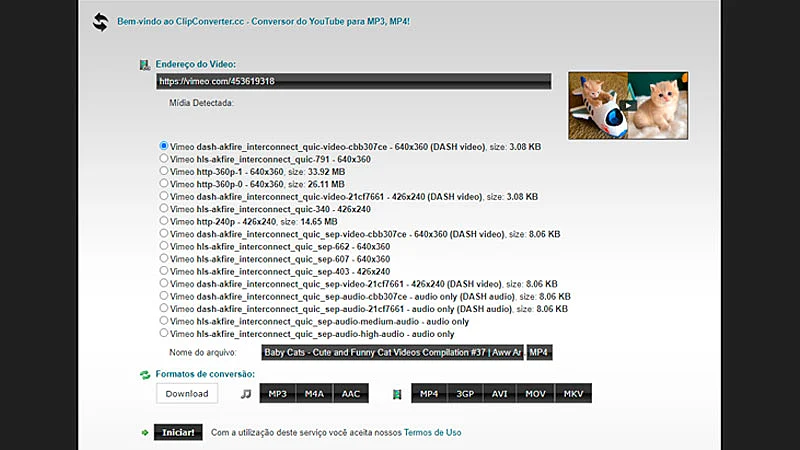This screenshot has width=800, height=450.
Task: Select dash quic-video-21cf7661 426x240 3.08 KB option
Action: coord(163,196)
